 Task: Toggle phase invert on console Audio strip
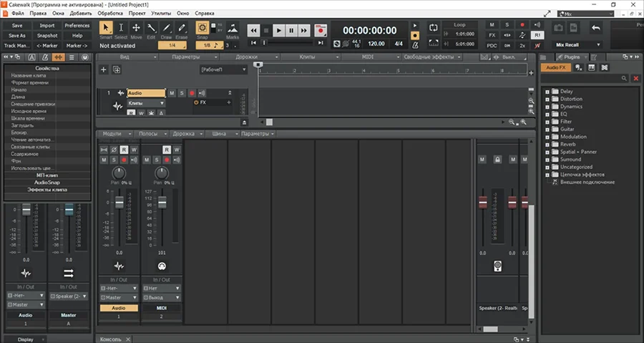click(114, 150)
